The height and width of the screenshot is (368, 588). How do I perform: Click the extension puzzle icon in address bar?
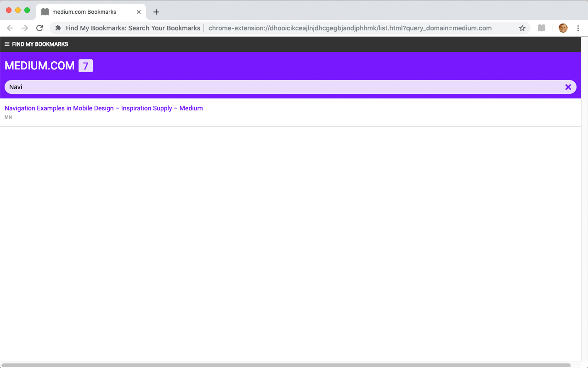click(x=58, y=28)
